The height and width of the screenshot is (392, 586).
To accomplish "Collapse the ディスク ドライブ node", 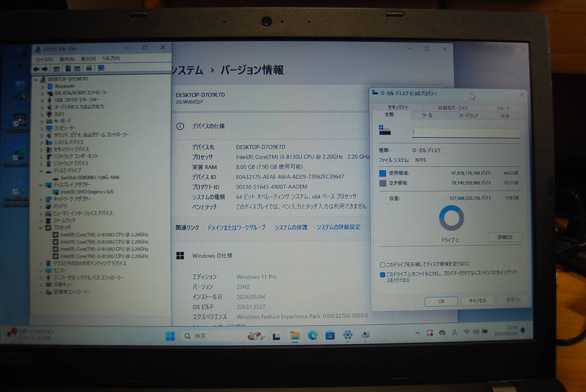I will point(42,171).
